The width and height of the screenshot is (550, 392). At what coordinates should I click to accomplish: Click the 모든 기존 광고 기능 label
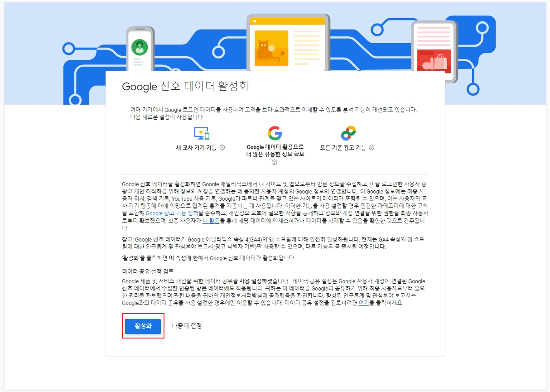click(343, 148)
